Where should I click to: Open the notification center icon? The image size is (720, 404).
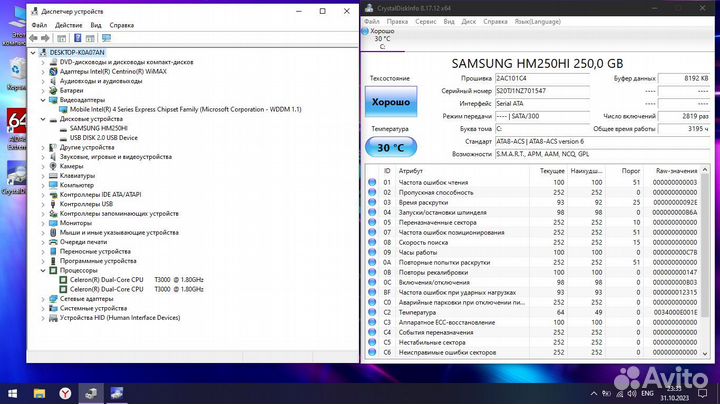703,393
